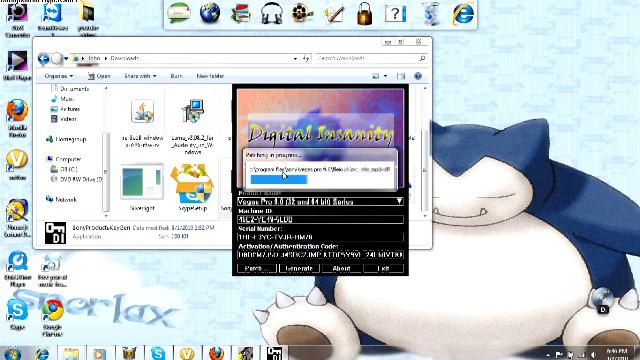The height and width of the screenshot is (360, 640).
Task: Select Computer in the navigation pane
Action: click(68, 159)
